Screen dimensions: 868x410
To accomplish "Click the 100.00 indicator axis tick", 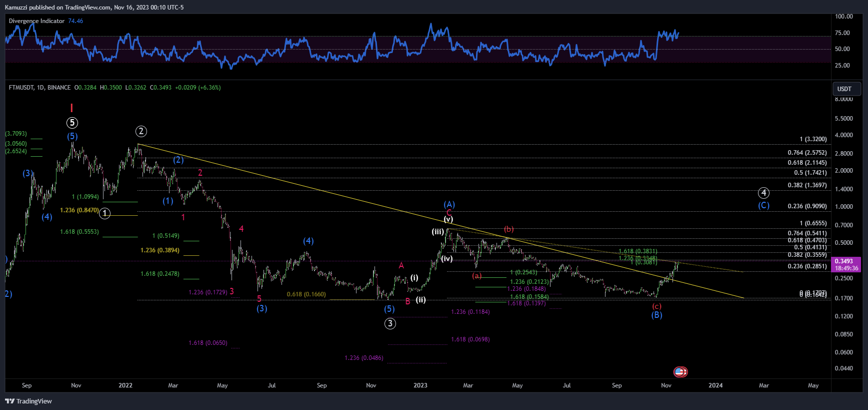I will pos(843,17).
